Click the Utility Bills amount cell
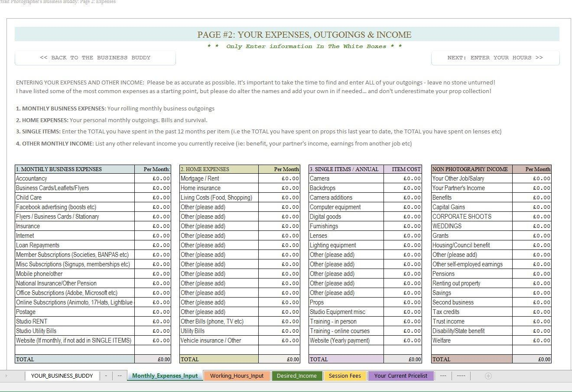Screen dimensions: 572x392 click(279, 331)
